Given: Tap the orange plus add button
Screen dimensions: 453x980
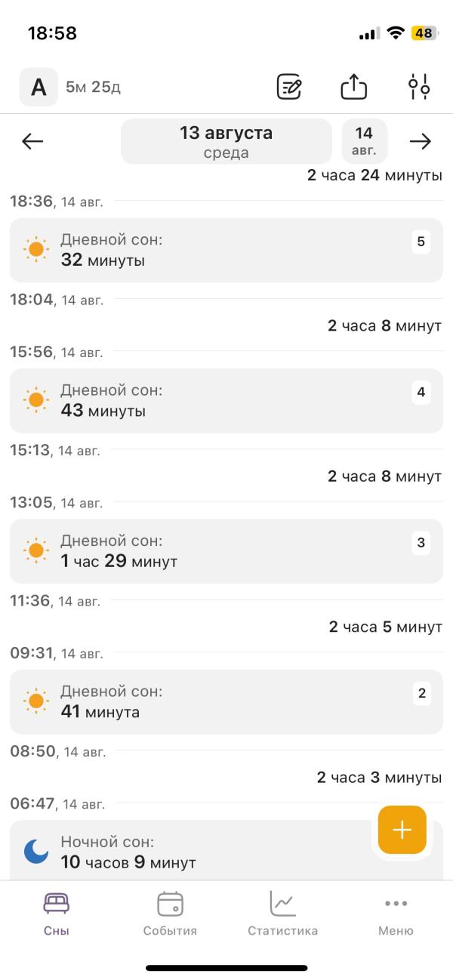Looking at the screenshot, I should [402, 830].
